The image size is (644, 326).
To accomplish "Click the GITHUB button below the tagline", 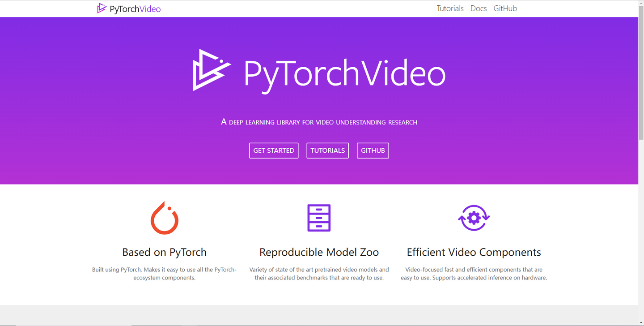I will click(x=373, y=150).
